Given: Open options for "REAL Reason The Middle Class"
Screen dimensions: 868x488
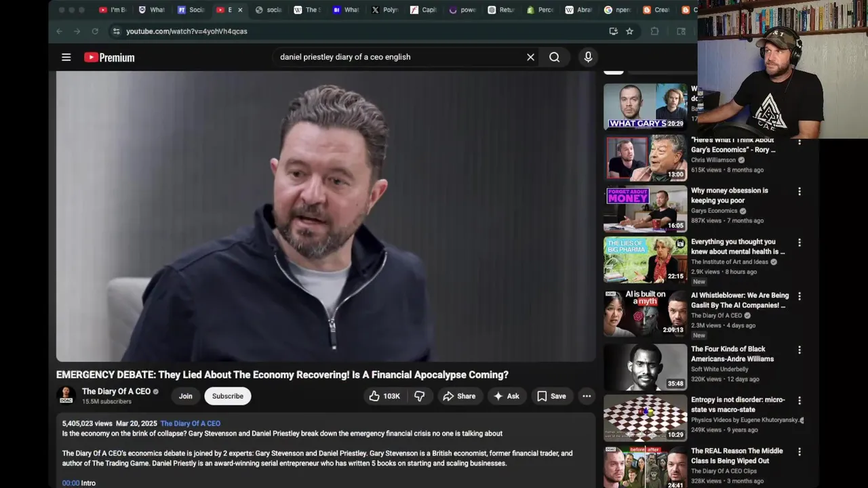Looking at the screenshot, I should tap(800, 451).
